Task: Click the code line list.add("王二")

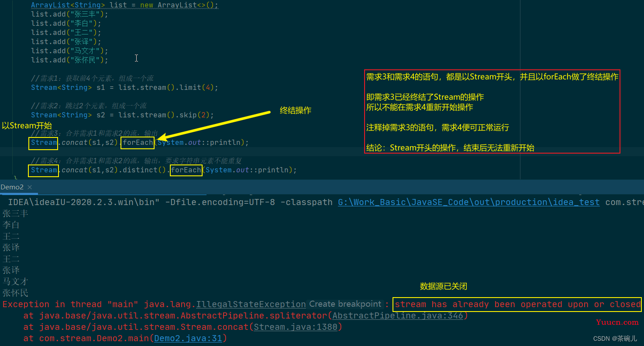Action: [66, 32]
